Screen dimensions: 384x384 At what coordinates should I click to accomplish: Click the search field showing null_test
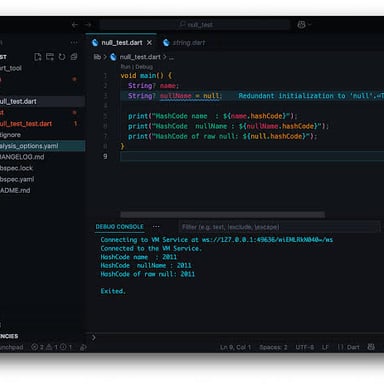point(195,25)
